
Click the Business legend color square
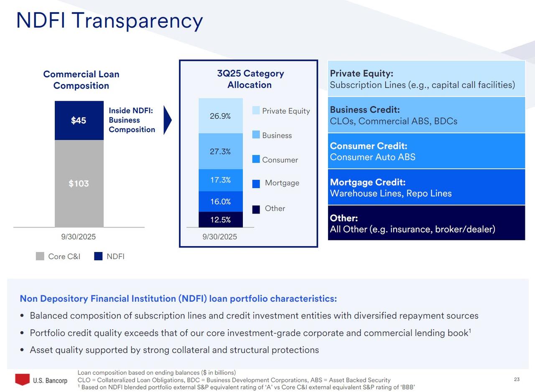coord(256,135)
